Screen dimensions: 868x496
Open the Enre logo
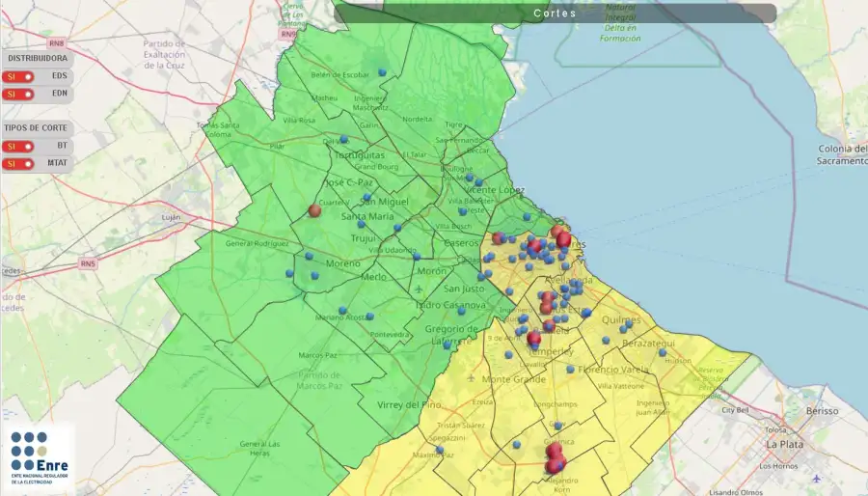coord(39,458)
